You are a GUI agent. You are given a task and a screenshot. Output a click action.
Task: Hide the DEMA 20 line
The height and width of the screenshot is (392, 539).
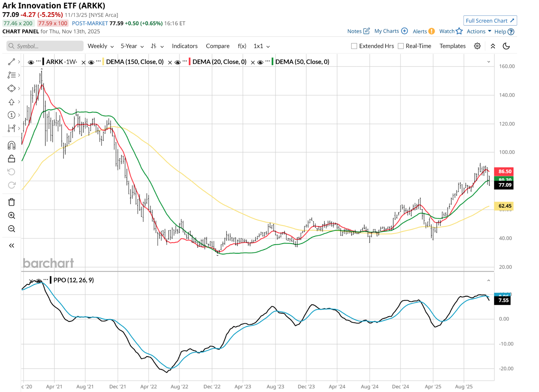tap(178, 62)
